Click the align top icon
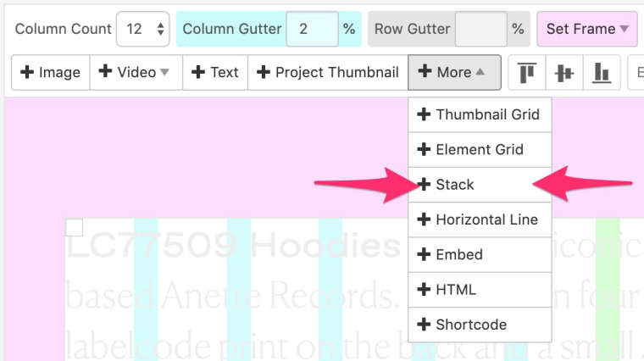This screenshot has width=644, height=361. 527,73
